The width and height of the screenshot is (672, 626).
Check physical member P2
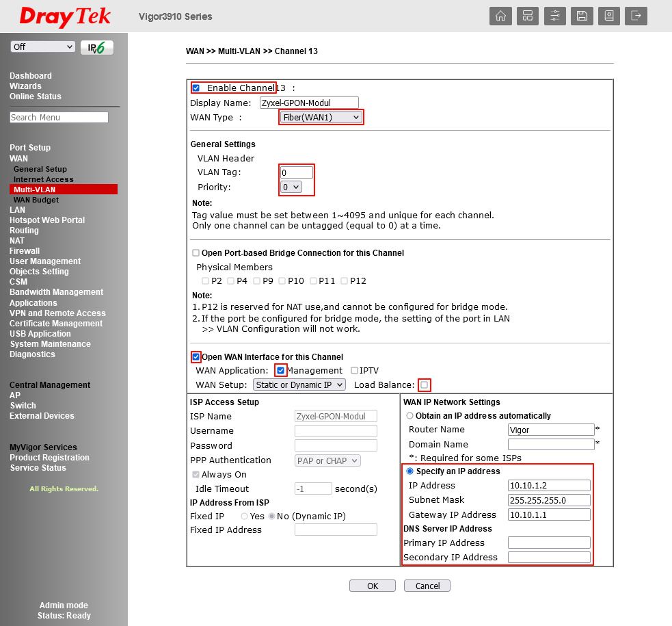pyautogui.click(x=205, y=281)
